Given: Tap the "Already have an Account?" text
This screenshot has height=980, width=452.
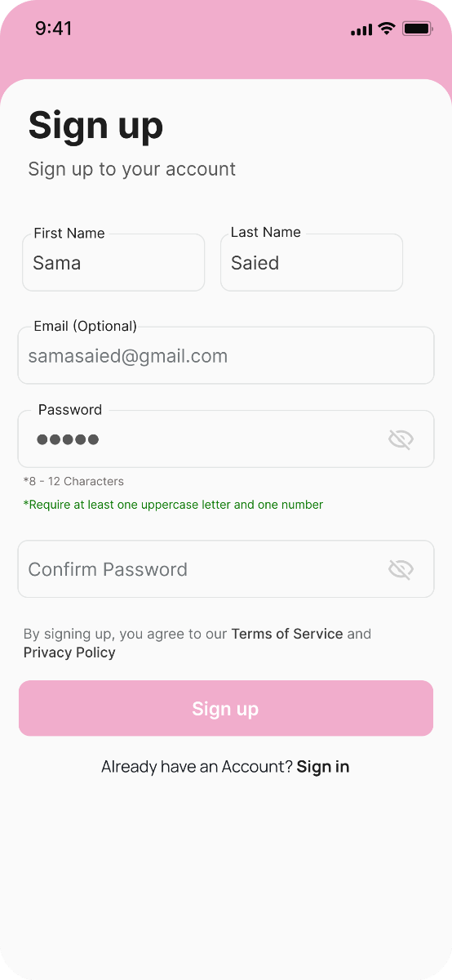Looking at the screenshot, I should pyautogui.click(x=197, y=767).
